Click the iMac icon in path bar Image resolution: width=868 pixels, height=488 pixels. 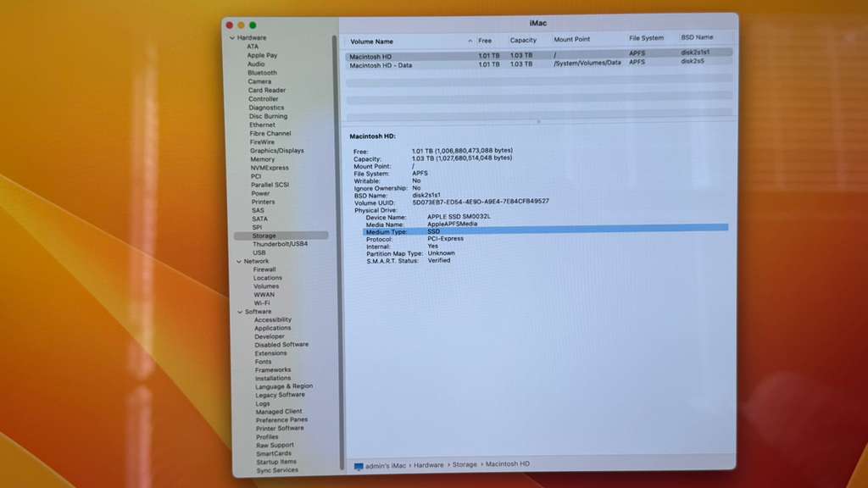pyautogui.click(x=359, y=466)
